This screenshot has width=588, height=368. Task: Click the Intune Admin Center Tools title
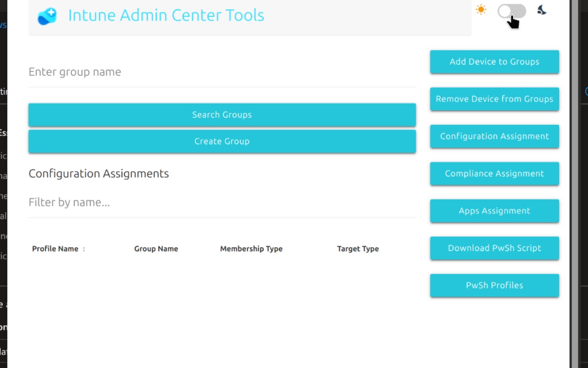coord(166,16)
